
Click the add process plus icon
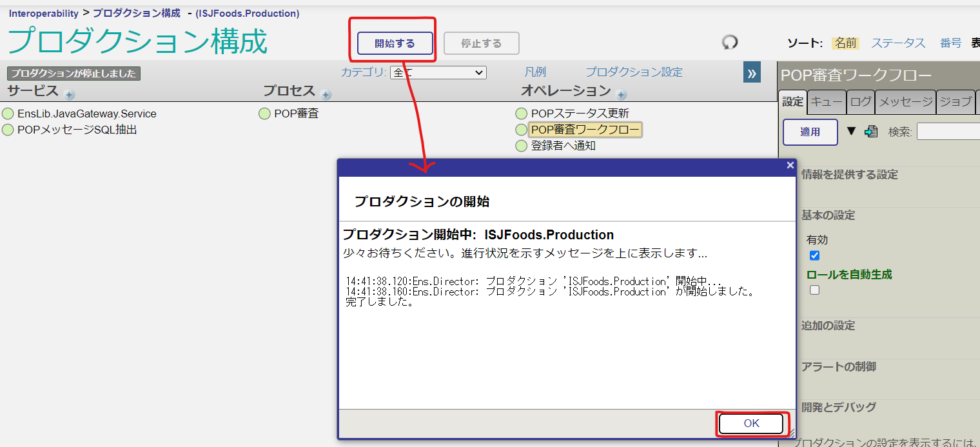tap(326, 95)
